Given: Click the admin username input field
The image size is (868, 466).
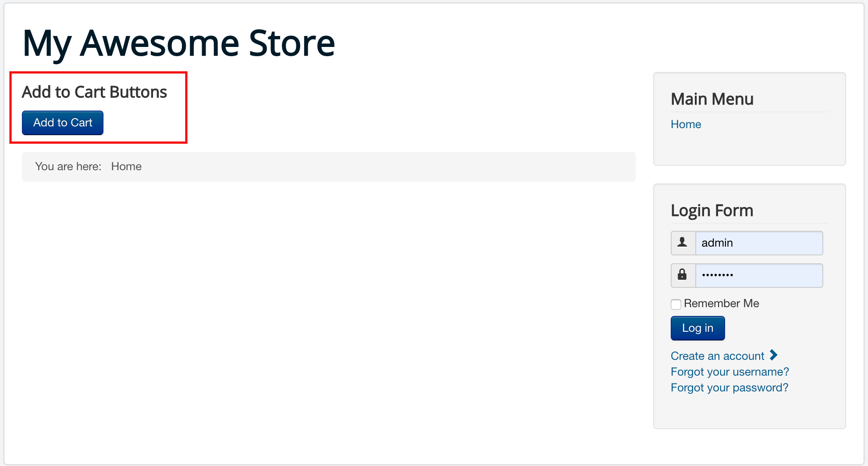Looking at the screenshot, I should click(x=759, y=243).
